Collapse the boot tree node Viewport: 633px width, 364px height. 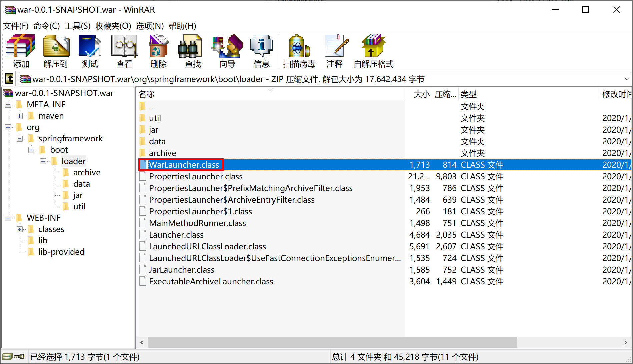[x=31, y=150]
